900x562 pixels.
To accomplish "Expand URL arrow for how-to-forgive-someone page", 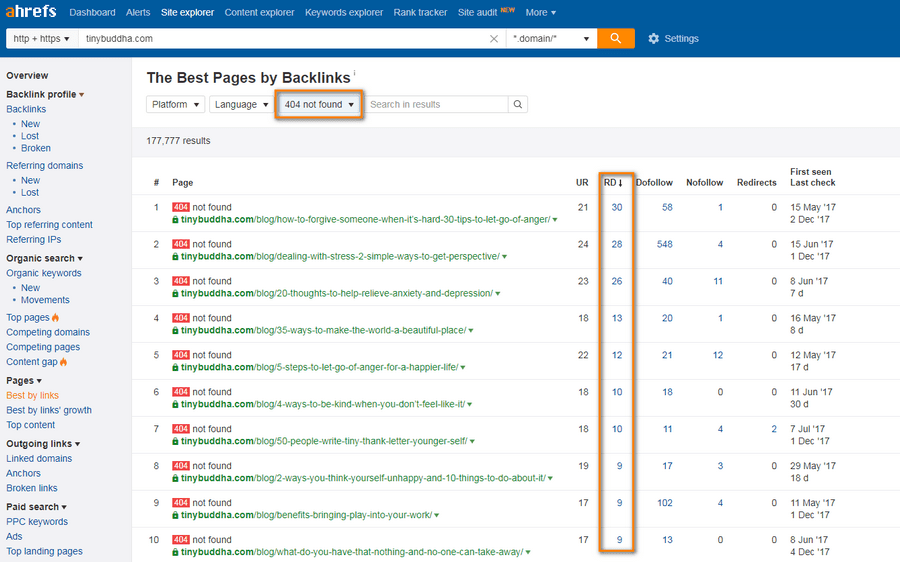I will (555, 220).
